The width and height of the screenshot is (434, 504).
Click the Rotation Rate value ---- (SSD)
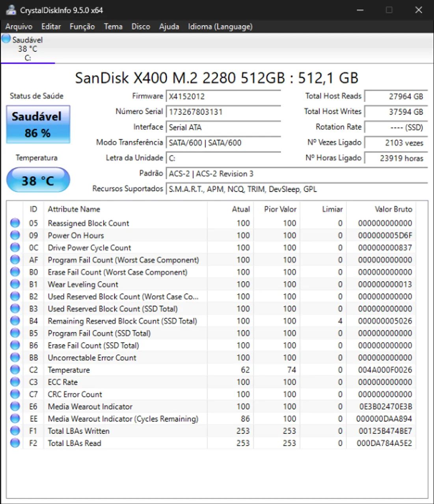pyautogui.click(x=396, y=127)
